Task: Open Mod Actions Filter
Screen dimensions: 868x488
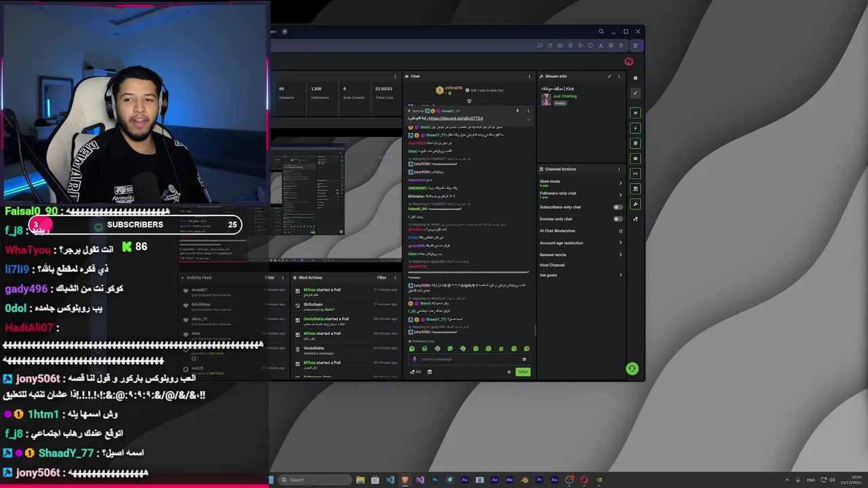Action: 382,277
